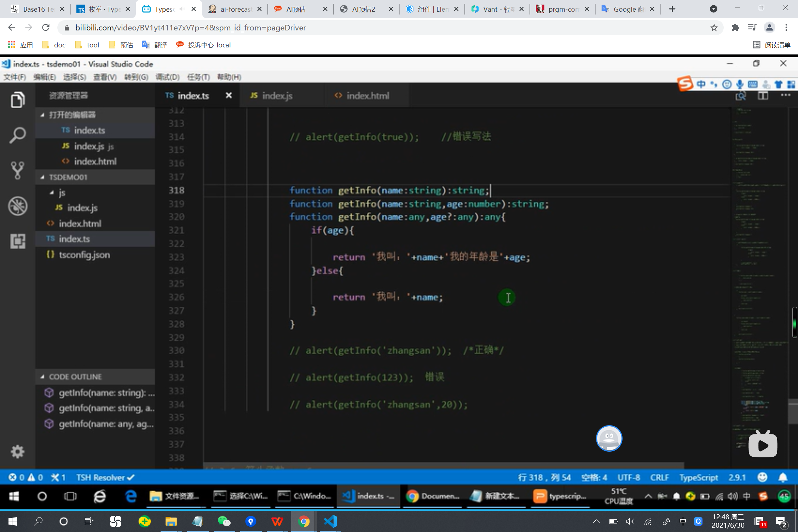Click the Bilibili play button overlay
The height and width of the screenshot is (532, 798).
[x=763, y=445]
